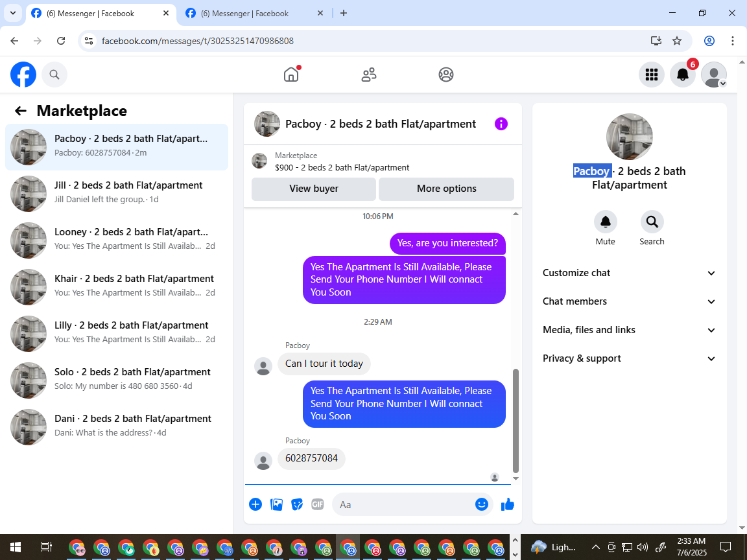Viewport: 747px width, 560px height.
Task: Bookmark this page star icon
Action: tap(677, 41)
